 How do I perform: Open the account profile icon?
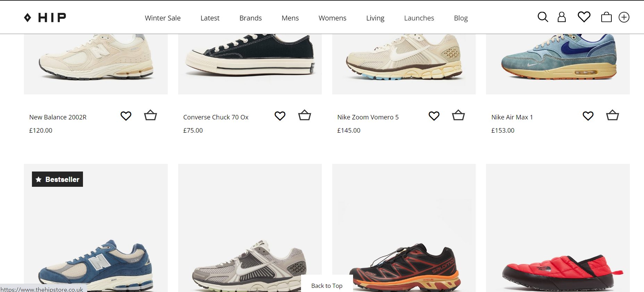(561, 17)
